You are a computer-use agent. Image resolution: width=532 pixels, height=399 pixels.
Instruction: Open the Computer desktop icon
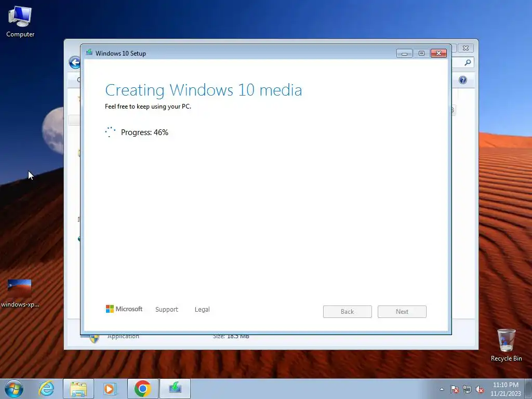tap(20, 21)
